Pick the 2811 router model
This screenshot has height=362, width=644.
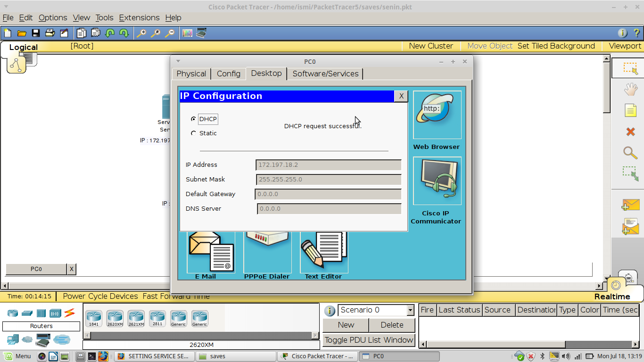click(157, 318)
